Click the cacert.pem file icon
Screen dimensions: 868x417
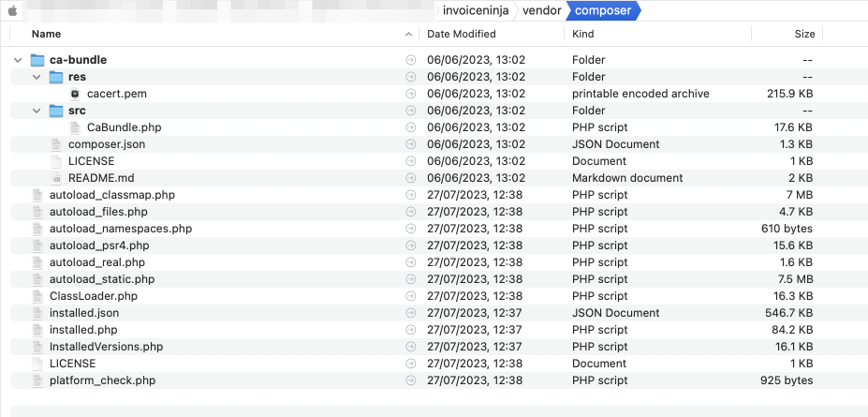tap(75, 94)
